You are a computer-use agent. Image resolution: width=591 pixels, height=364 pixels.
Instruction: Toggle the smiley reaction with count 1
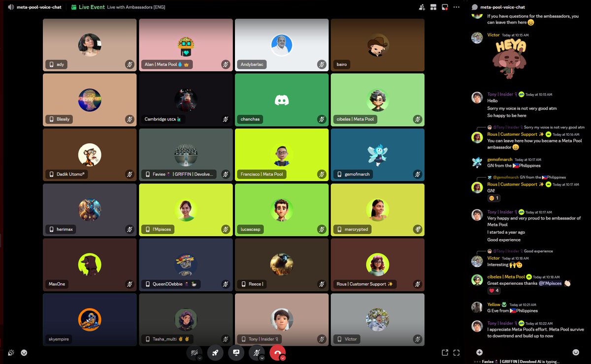(x=493, y=198)
